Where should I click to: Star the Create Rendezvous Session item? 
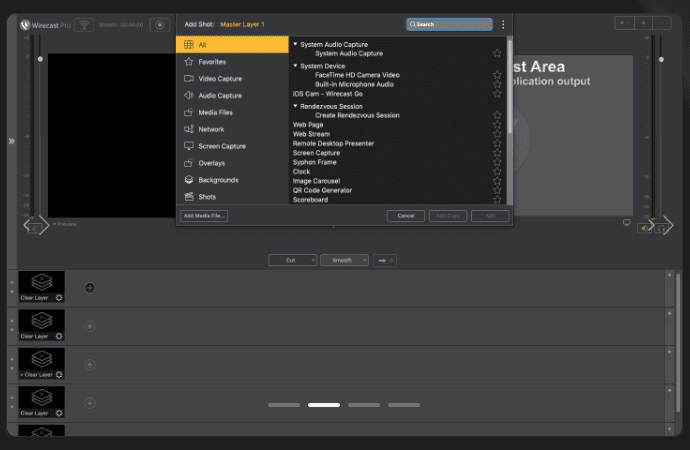click(497, 115)
